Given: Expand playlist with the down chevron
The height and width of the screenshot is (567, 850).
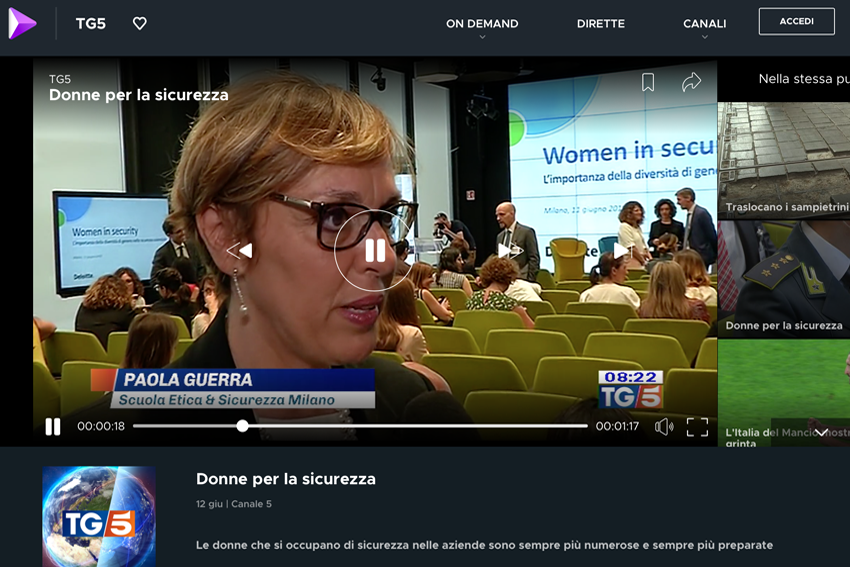Looking at the screenshot, I should pyautogui.click(x=821, y=433).
